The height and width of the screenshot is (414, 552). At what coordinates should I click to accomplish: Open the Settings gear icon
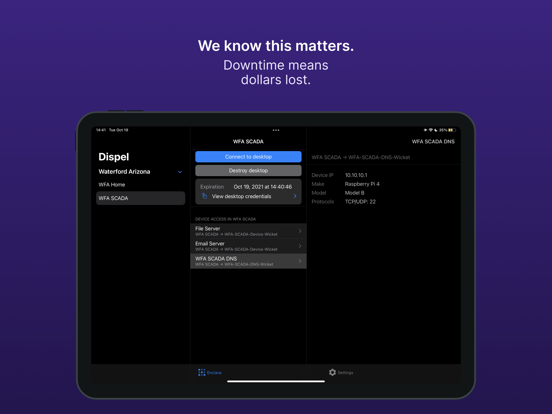(x=332, y=372)
